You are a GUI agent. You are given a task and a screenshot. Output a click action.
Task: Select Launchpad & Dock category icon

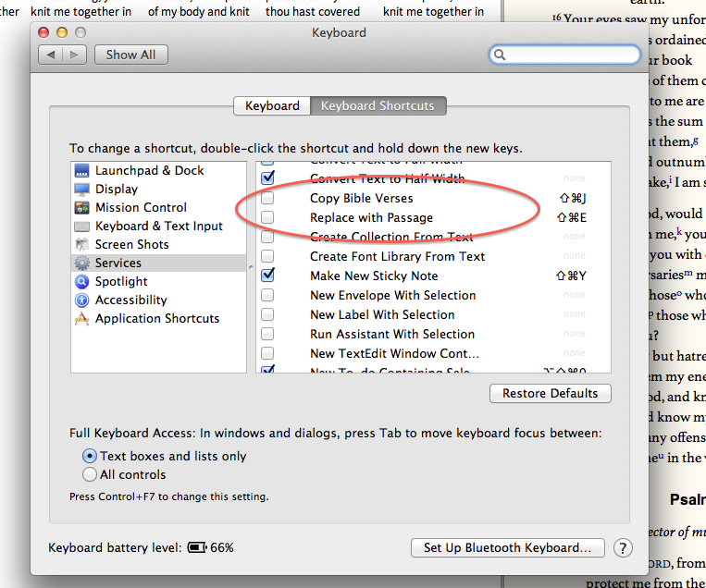coord(81,170)
